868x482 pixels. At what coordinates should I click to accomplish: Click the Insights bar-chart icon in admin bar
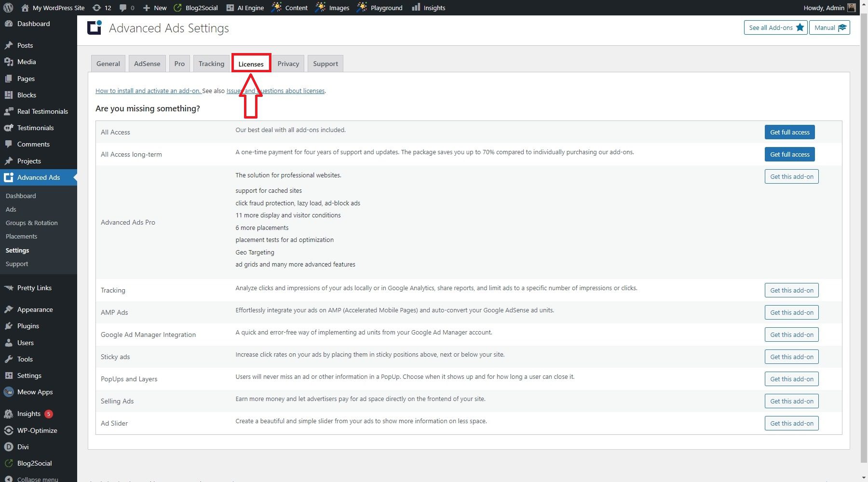pyautogui.click(x=415, y=7)
